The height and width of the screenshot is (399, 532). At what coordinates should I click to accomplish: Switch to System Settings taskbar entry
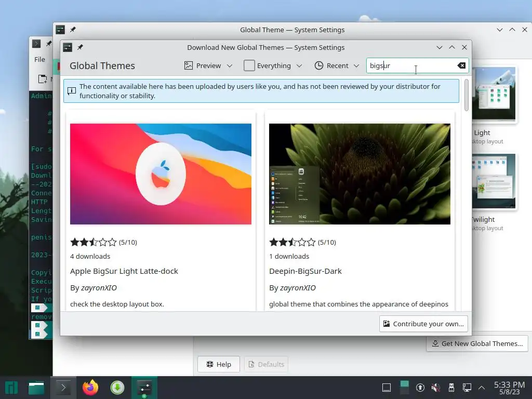pos(144,388)
